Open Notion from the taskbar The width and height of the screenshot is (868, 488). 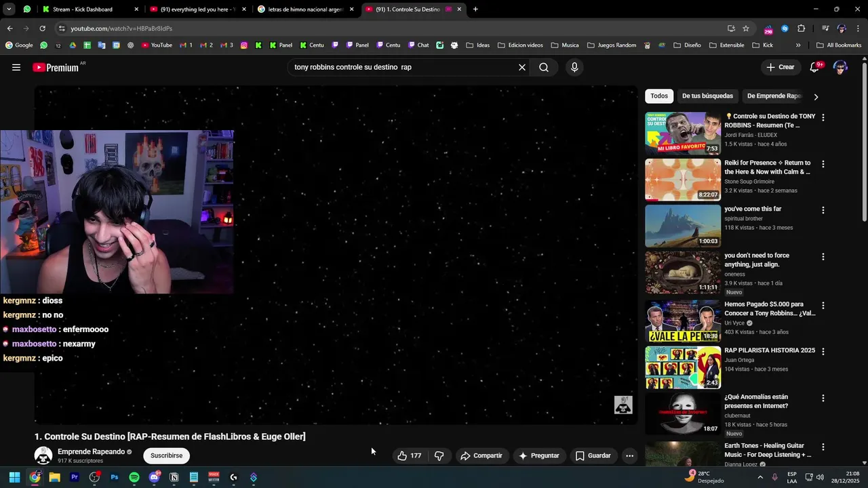coord(174,477)
